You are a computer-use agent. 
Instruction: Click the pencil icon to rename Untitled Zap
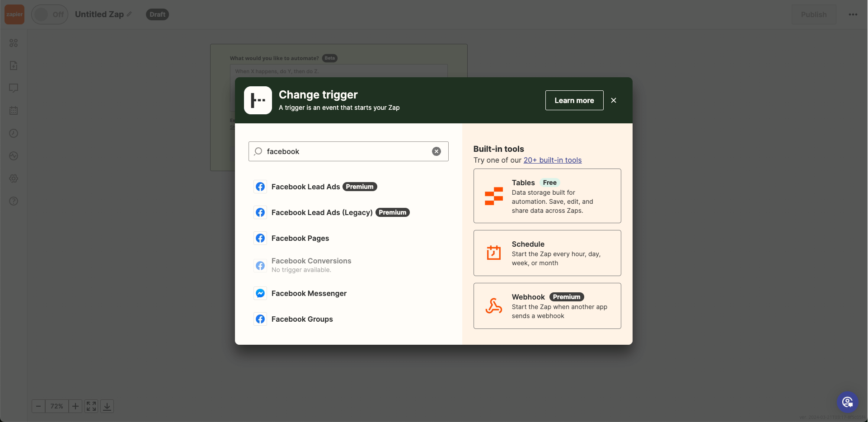(x=129, y=14)
